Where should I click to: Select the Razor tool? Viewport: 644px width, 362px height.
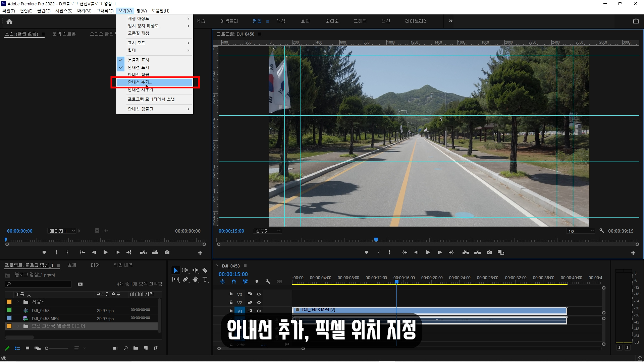205,270
